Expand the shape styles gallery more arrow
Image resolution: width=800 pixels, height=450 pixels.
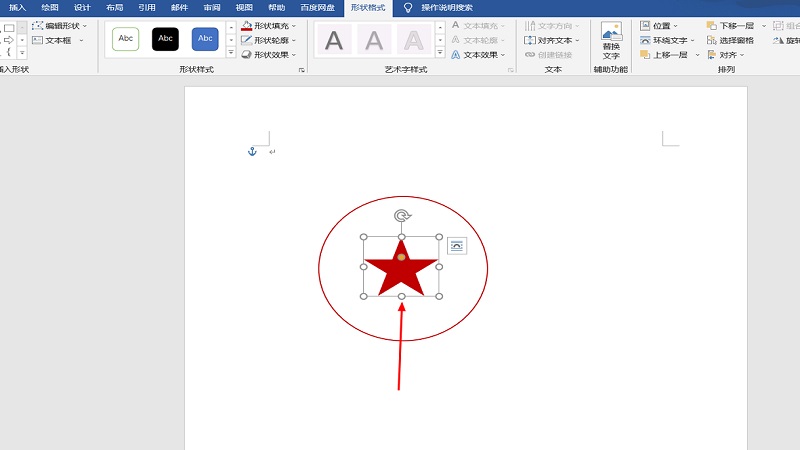[x=231, y=52]
